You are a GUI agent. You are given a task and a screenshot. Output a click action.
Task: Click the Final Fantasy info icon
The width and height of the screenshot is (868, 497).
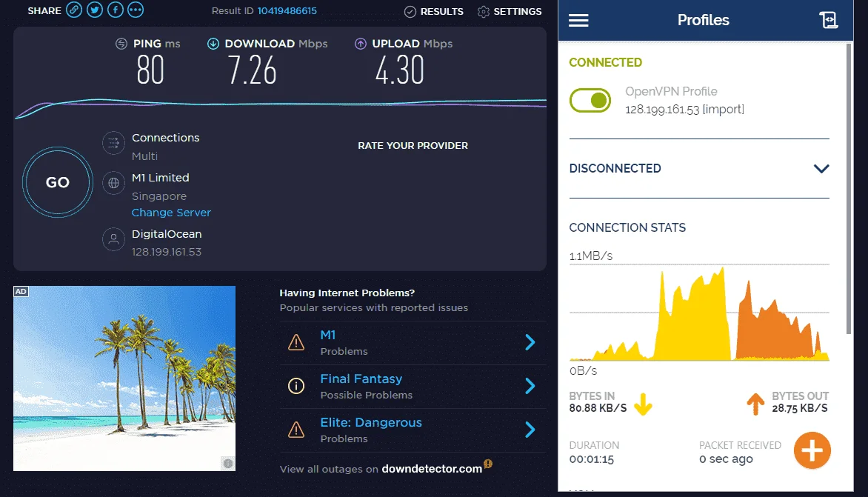(296, 386)
